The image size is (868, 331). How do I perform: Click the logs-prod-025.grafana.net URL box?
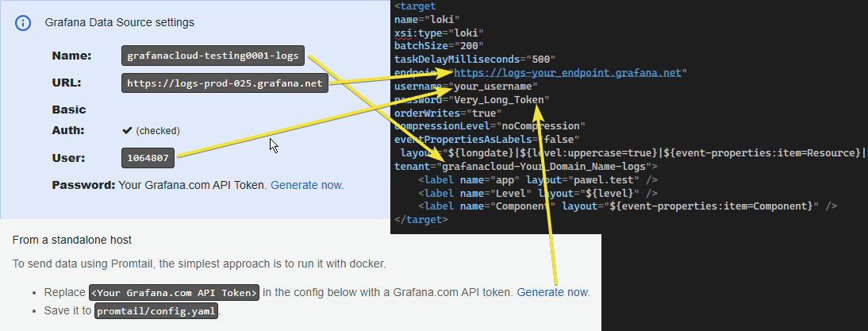click(225, 83)
